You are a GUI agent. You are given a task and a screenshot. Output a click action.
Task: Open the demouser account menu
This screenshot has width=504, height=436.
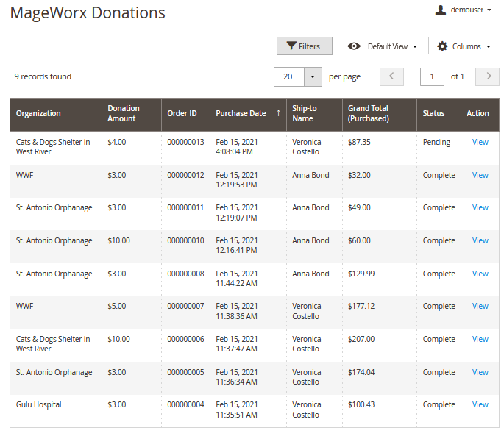pyautogui.click(x=471, y=10)
